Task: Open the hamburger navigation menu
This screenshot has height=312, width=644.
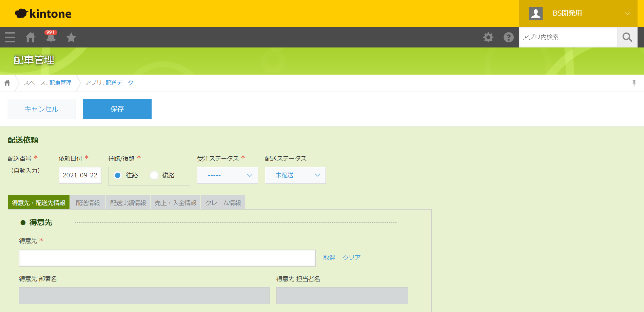Action: click(x=10, y=37)
